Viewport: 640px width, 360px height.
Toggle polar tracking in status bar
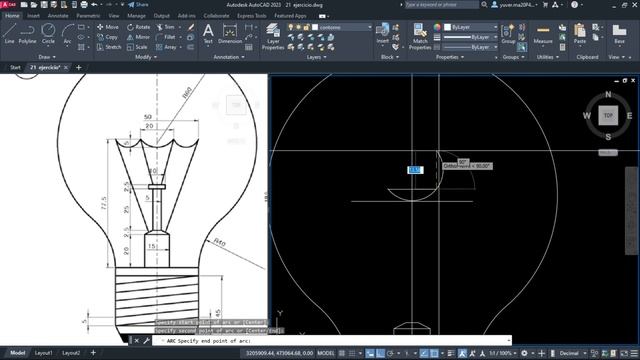pyautogui.click(x=390, y=353)
